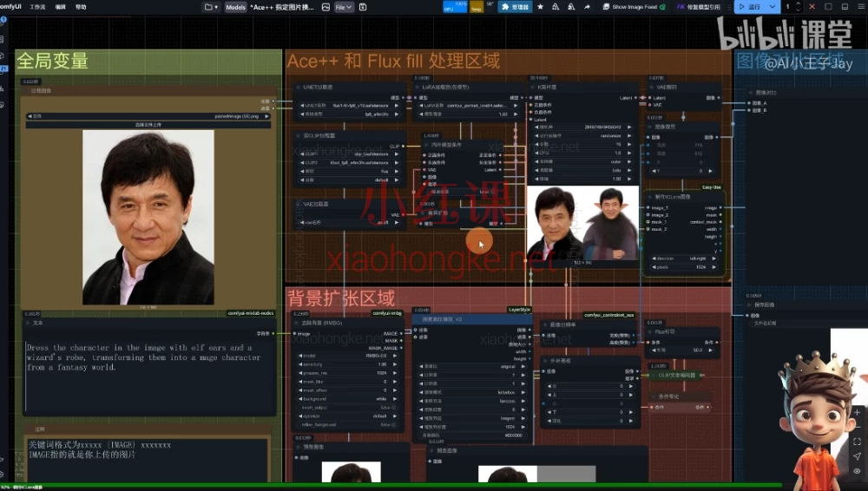Open the 工作流 workflow menu
Screen dimensions: 868x491
click(x=37, y=6)
